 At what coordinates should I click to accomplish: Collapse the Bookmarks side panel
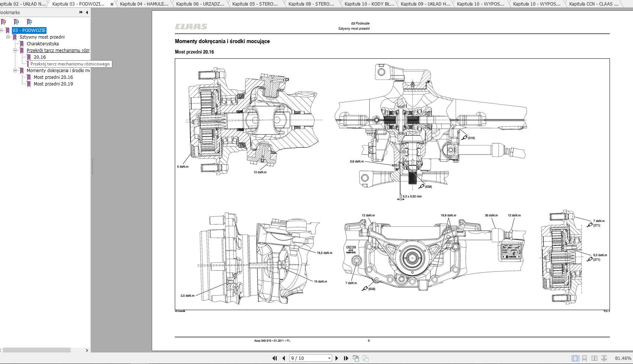pos(87,12)
